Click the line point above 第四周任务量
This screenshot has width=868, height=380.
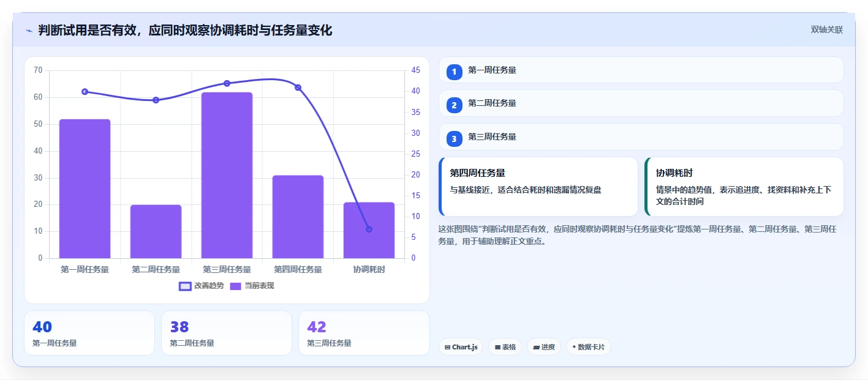click(x=298, y=88)
